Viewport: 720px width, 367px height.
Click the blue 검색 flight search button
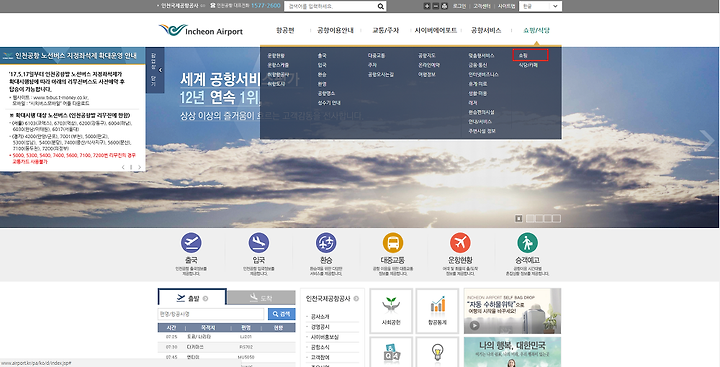tap(281, 314)
